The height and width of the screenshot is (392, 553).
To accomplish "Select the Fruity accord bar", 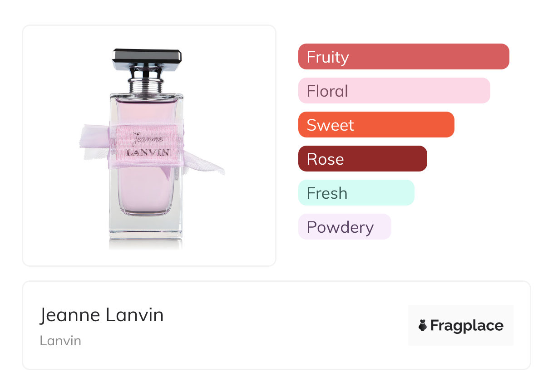I will (x=403, y=57).
